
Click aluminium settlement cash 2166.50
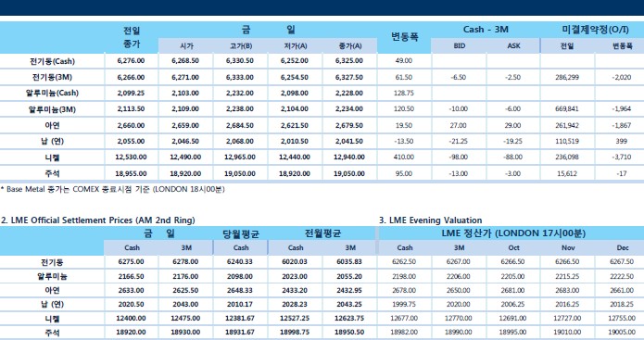coord(131,276)
